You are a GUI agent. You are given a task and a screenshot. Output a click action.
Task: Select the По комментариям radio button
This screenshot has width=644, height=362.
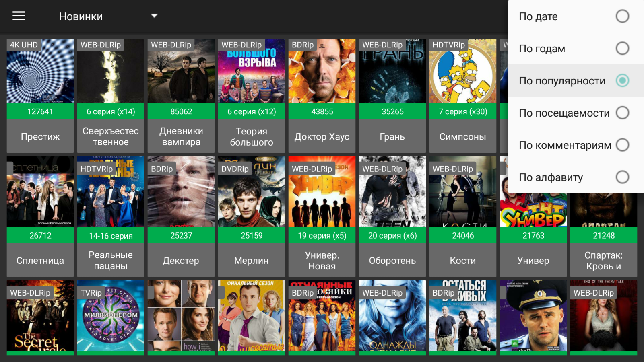tap(622, 145)
